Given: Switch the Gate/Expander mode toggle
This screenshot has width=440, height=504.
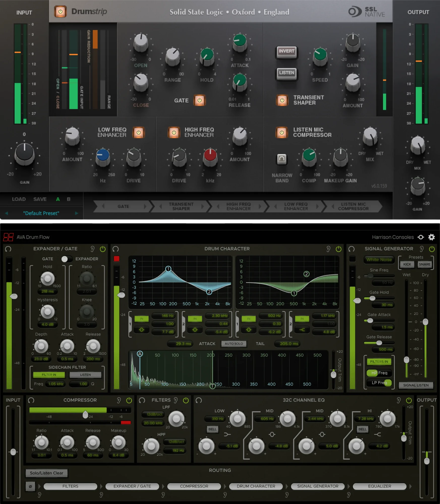Looking at the screenshot, I should [67, 259].
